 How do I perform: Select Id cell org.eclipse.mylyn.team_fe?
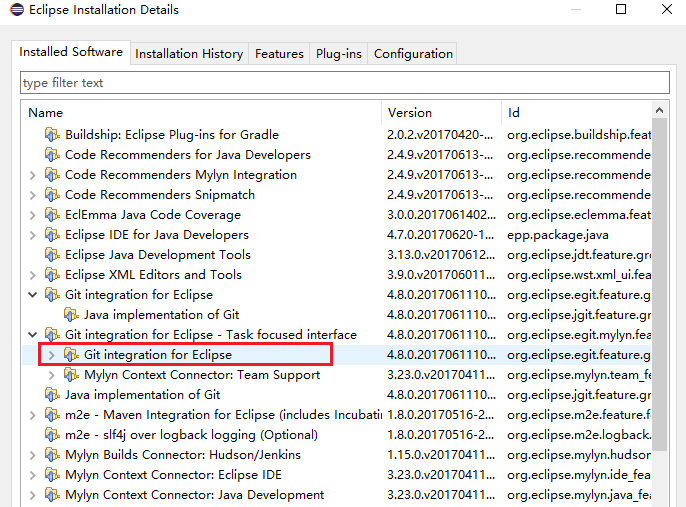[579, 375]
